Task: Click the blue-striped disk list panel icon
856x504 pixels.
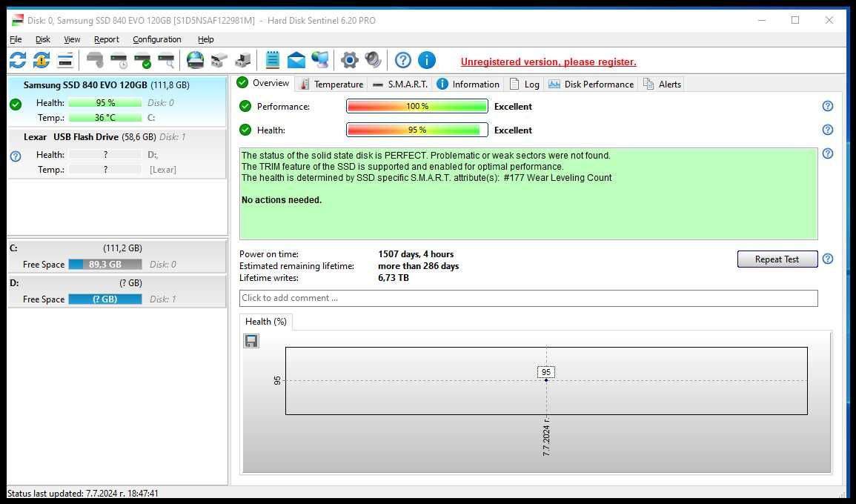Action: pyautogui.click(x=65, y=60)
